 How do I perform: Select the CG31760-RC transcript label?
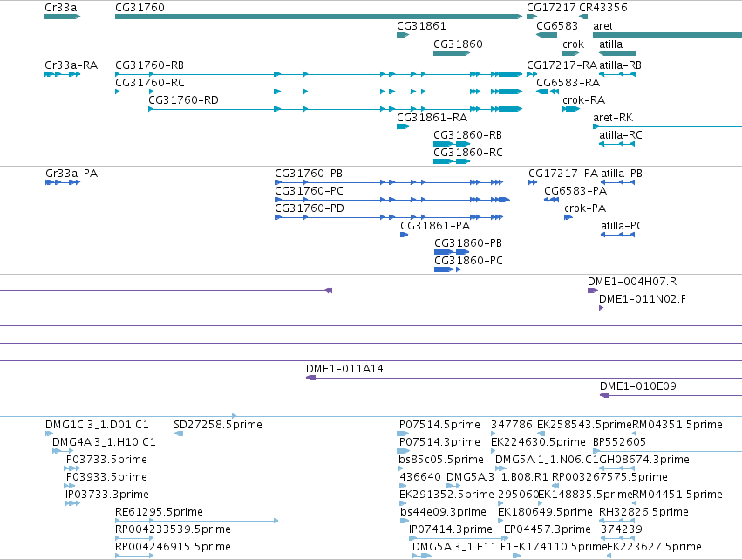pos(150,83)
